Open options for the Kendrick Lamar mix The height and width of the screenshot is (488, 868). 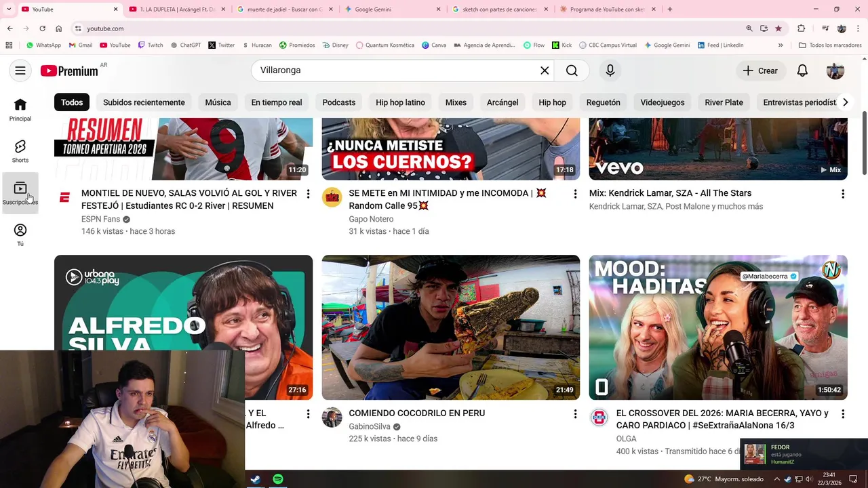tap(843, 194)
